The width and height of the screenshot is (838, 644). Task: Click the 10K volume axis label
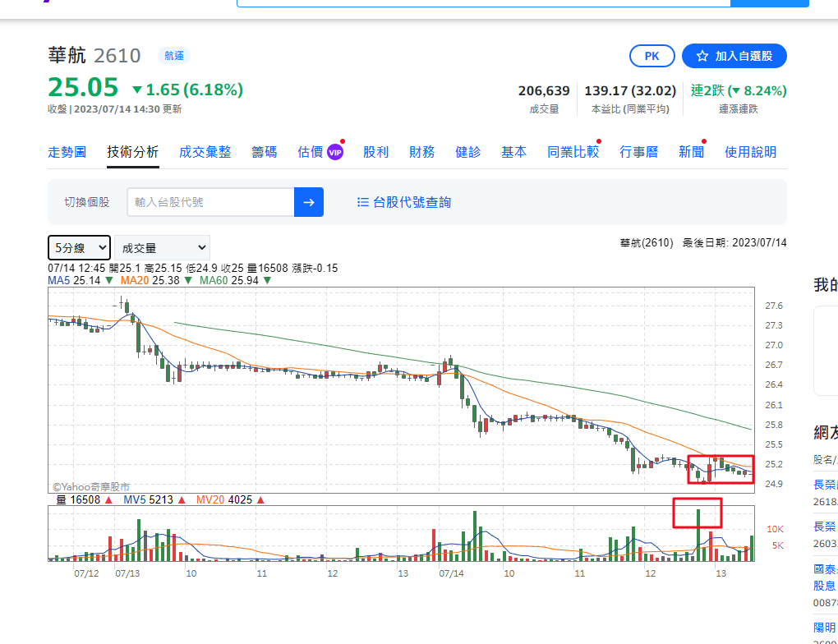pos(775,529)
